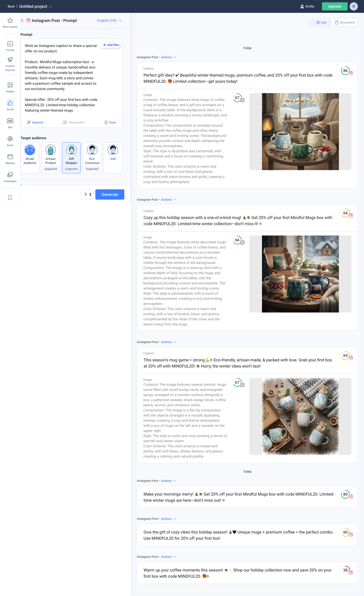Select the Broad Audience option
Screen dimensions: 364x596
30,157
